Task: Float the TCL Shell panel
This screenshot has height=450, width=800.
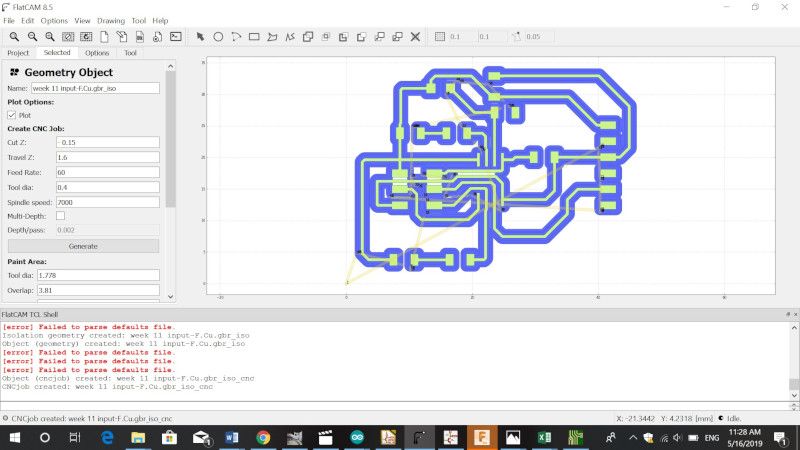Action: click(x=788, y=315)
